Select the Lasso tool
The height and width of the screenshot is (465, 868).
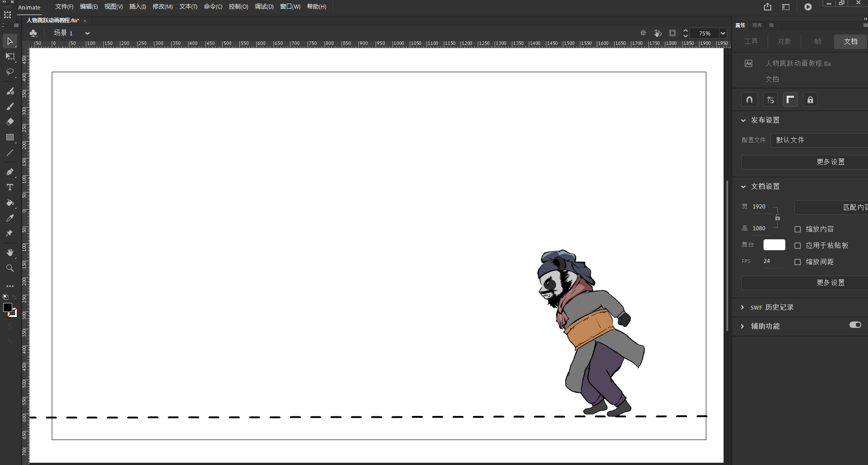click(10, 72)
